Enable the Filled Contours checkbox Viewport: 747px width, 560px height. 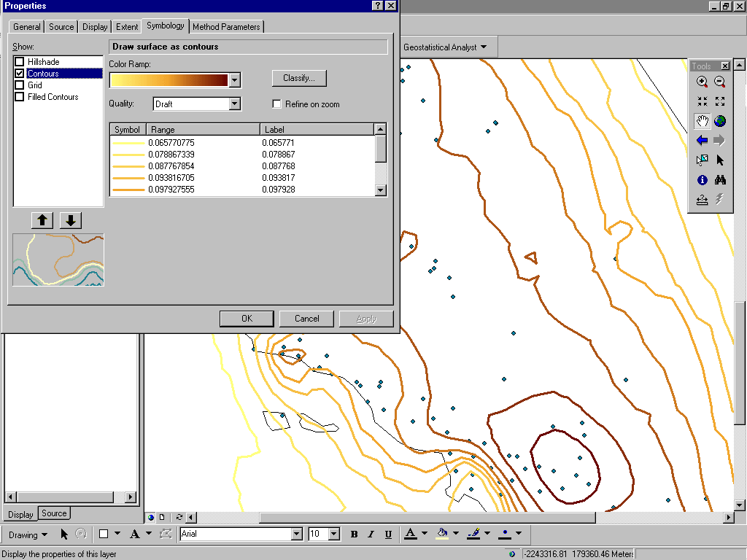click(18, 96)
